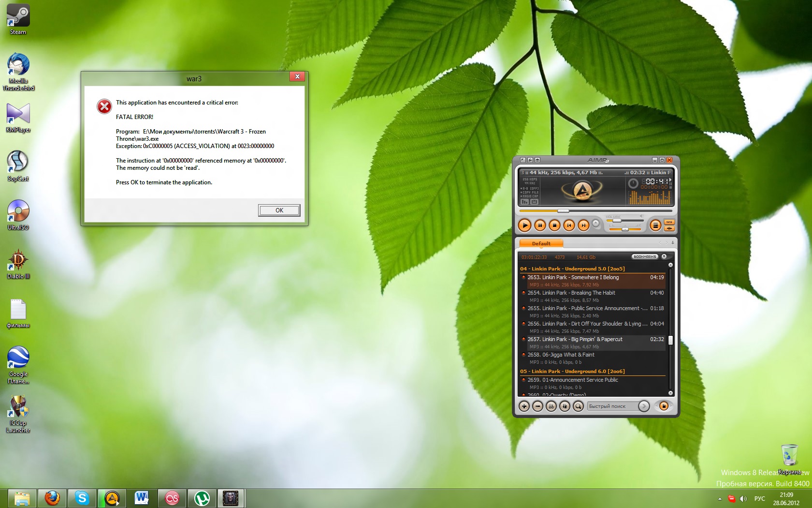812x508 pixels.
Task: Toggle the playlist window button
Action: 655,225
